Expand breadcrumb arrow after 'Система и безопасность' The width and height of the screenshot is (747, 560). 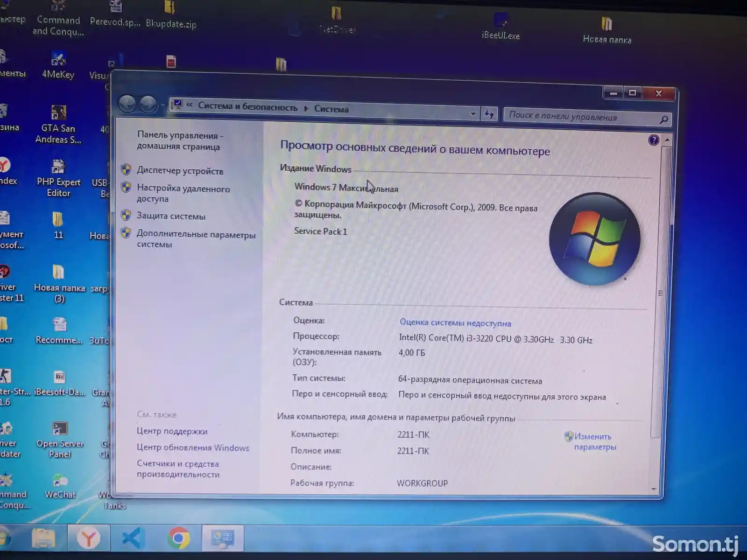(x=306, y=108)
